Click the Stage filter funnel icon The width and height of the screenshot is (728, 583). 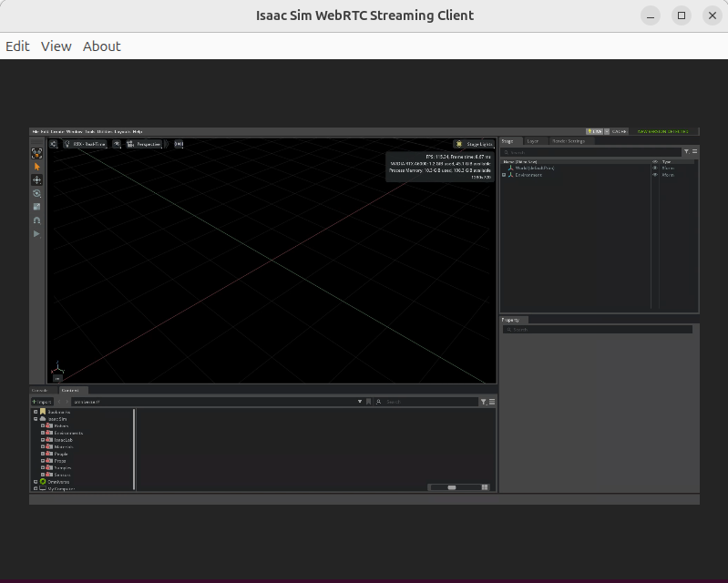point(686,151)
